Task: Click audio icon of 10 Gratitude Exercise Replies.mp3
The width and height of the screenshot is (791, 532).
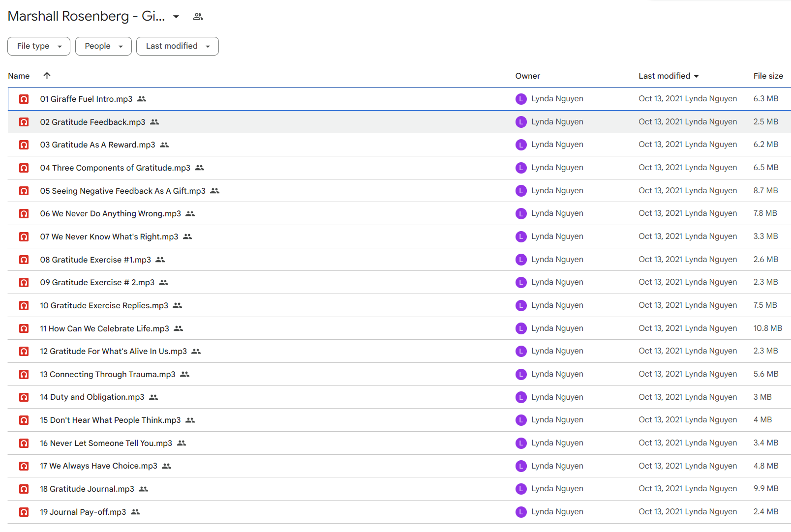Action: [24, 305]
